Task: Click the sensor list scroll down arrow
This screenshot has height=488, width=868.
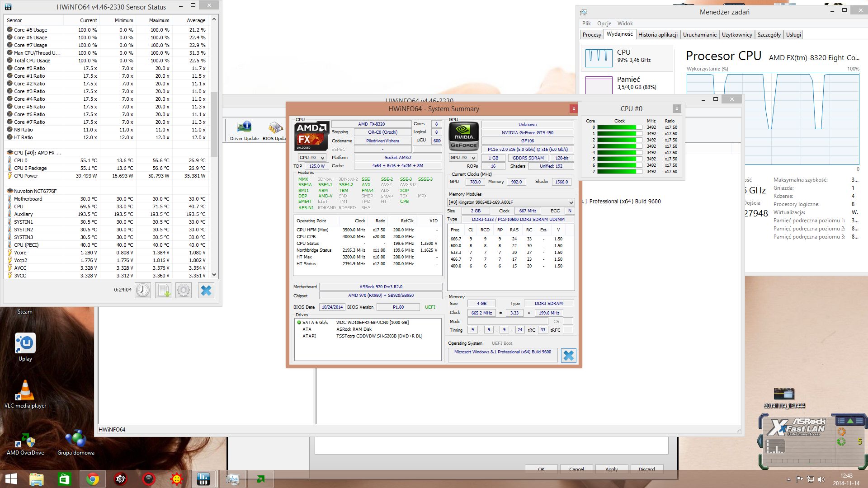Action: 214,275
